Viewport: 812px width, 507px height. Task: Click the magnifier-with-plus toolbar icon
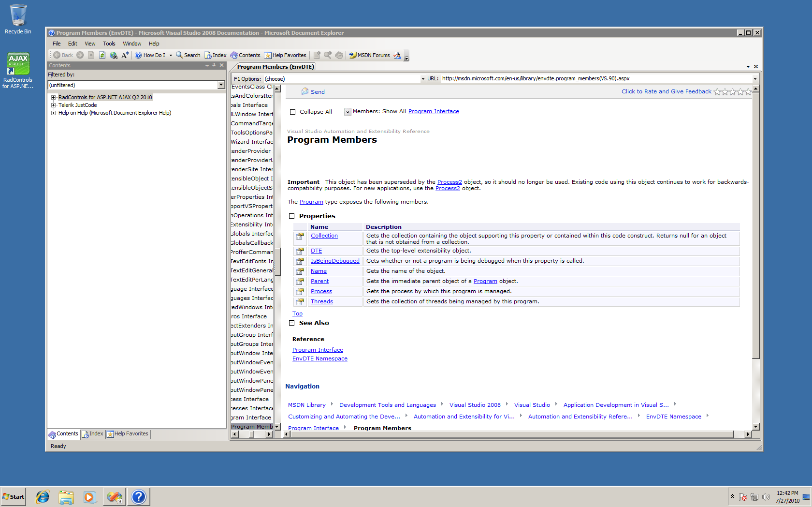pyautogui.click(x=328, y=55)
